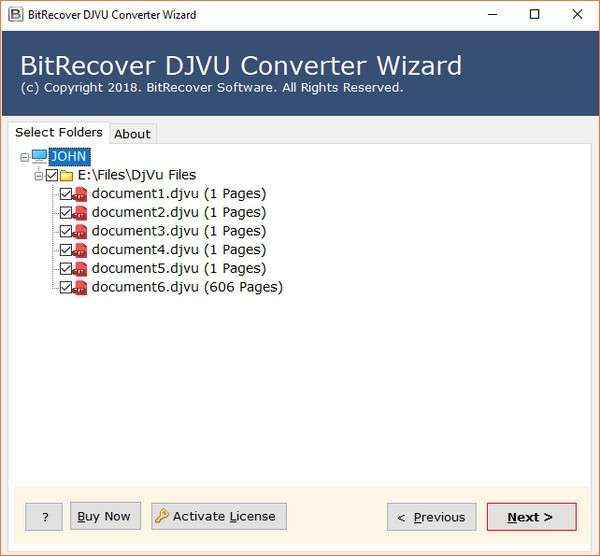The height and width of the screenshot is (556, 600).
Task: Click the Buy Now button
Action: click(x=105, y=516)
